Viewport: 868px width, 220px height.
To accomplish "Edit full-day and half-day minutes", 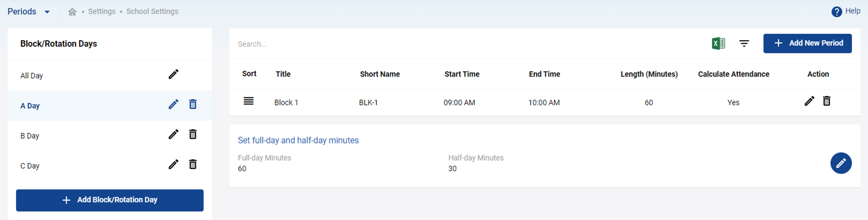I will tap(841, 163).
